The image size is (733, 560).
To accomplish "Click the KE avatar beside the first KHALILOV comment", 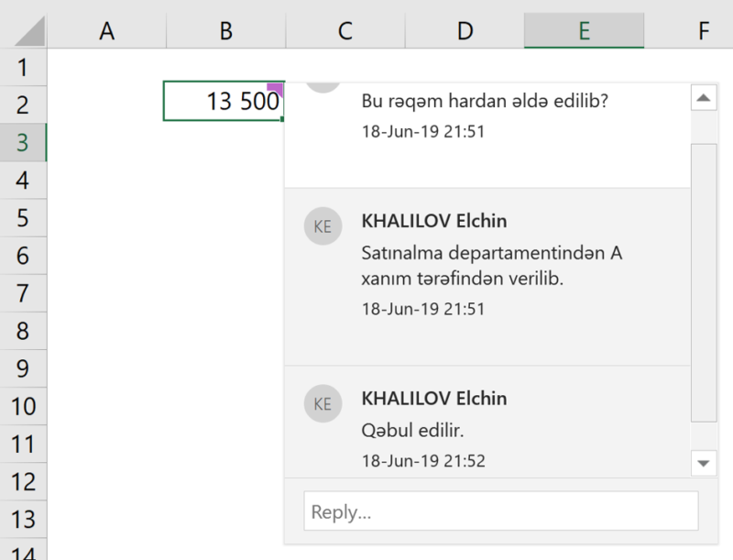I will click(323, 226).
